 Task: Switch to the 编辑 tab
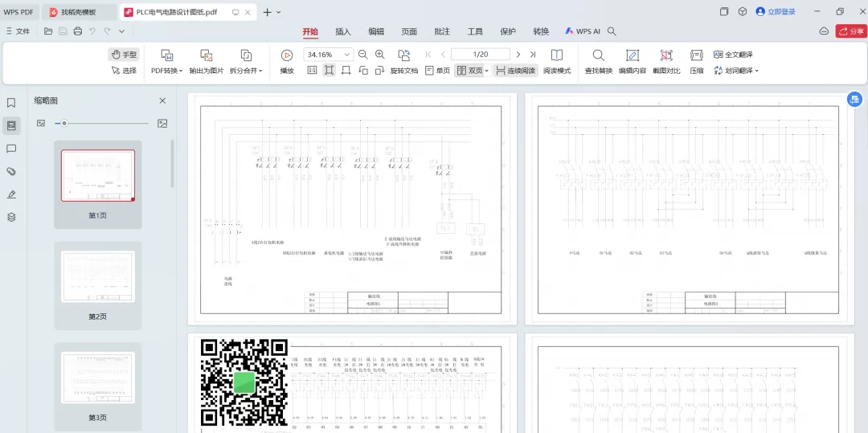coord(376,31)
